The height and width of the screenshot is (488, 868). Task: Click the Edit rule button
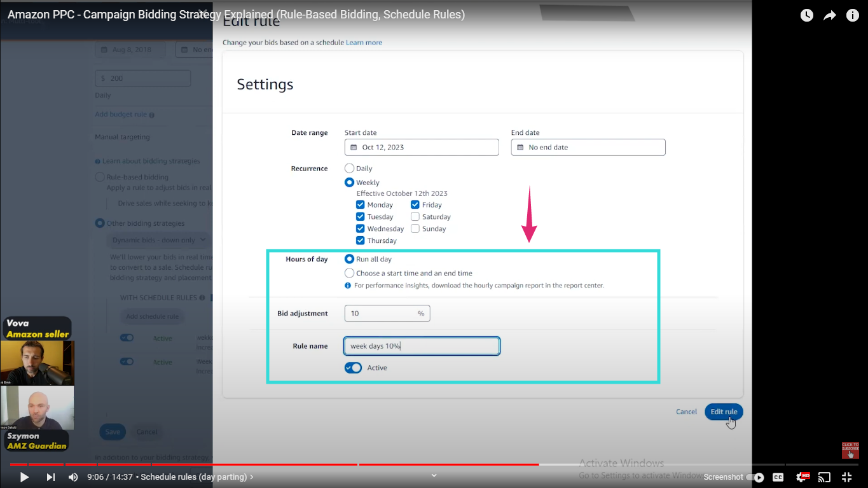pyautogui.click(x=724, y=412)
